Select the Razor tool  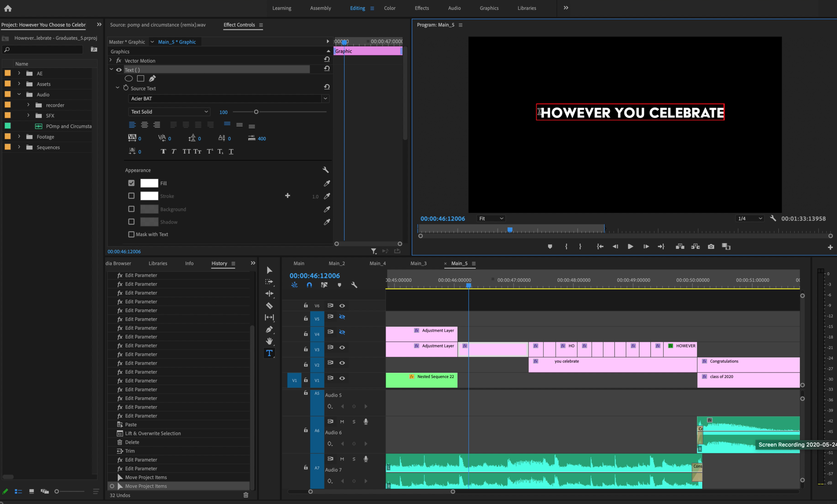click(x=269, y=306)
